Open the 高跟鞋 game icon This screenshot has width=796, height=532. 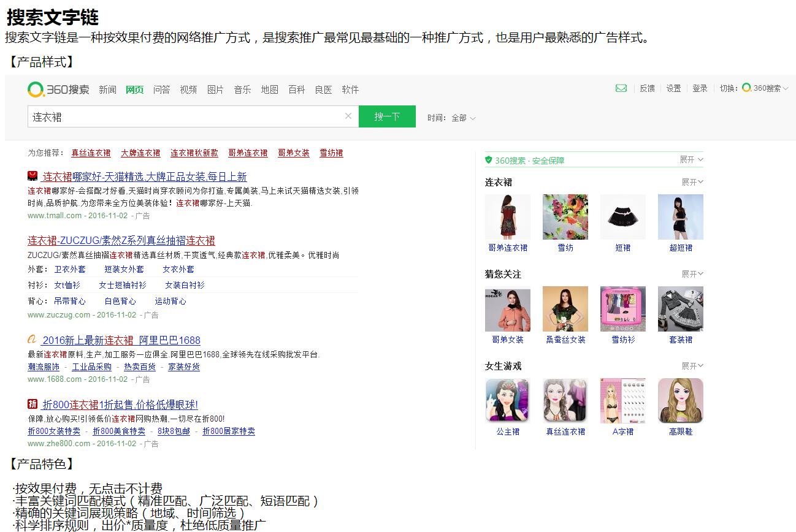pos(681,401)
